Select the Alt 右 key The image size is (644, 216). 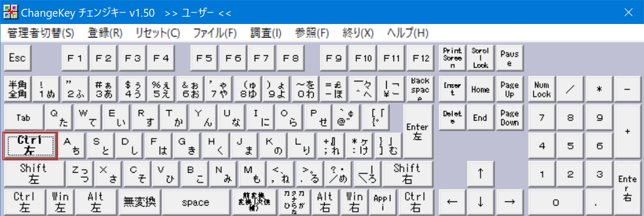(x=325, y=202)
